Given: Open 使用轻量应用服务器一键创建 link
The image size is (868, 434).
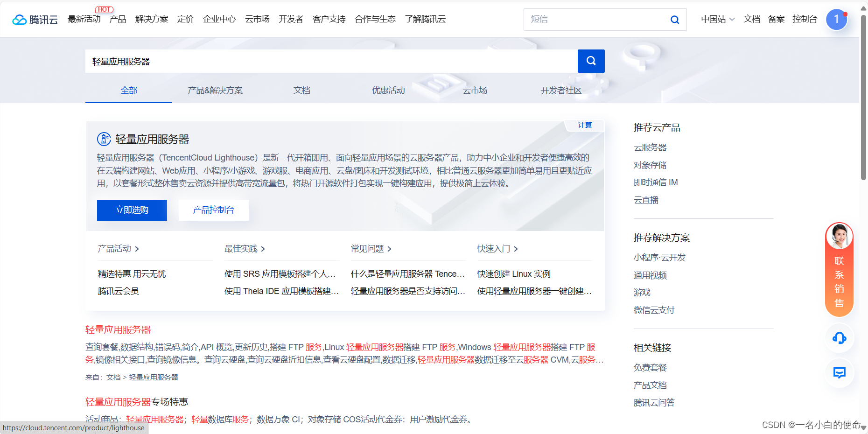Looking at the screenshot, I should click(x=534, y=291).
